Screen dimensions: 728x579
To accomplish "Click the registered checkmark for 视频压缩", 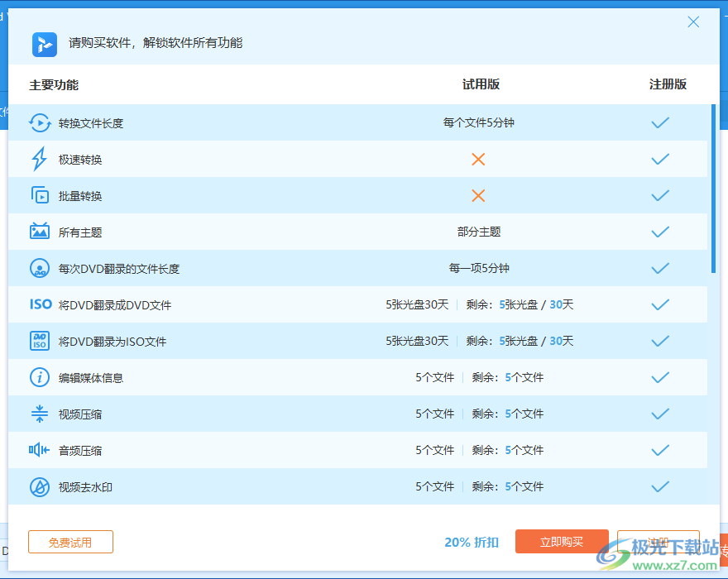I will [660, 414].
